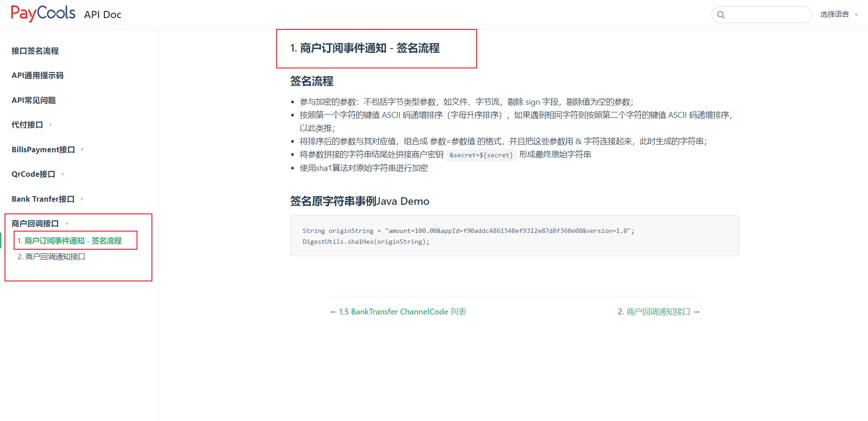Click arrow beside BillsPayment接口
Screen dimensions: 868x421
tap(83, 149)
